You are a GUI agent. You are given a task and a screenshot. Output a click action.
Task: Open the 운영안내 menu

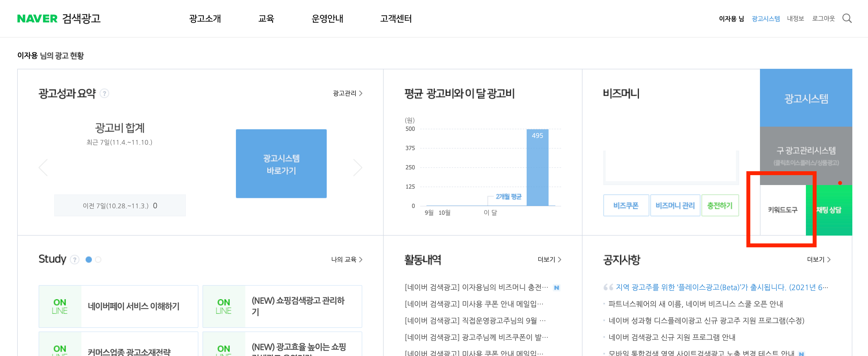click(x=327, y=19)
